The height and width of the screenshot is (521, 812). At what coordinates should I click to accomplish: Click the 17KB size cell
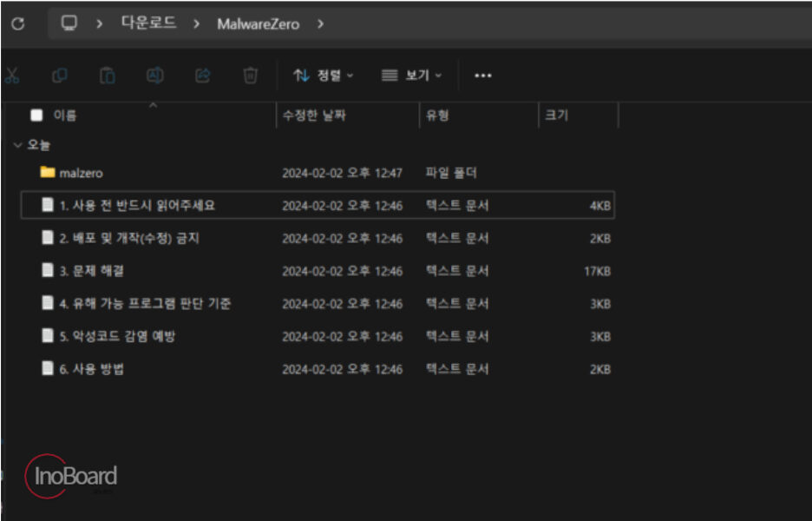pos(597,271)
